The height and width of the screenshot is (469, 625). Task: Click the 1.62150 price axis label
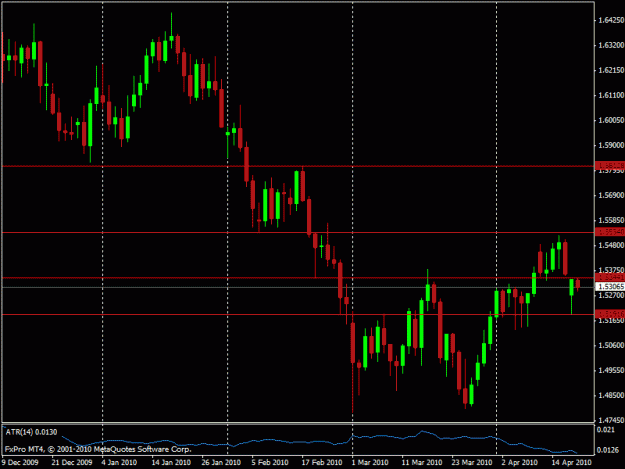pos(611,70)
